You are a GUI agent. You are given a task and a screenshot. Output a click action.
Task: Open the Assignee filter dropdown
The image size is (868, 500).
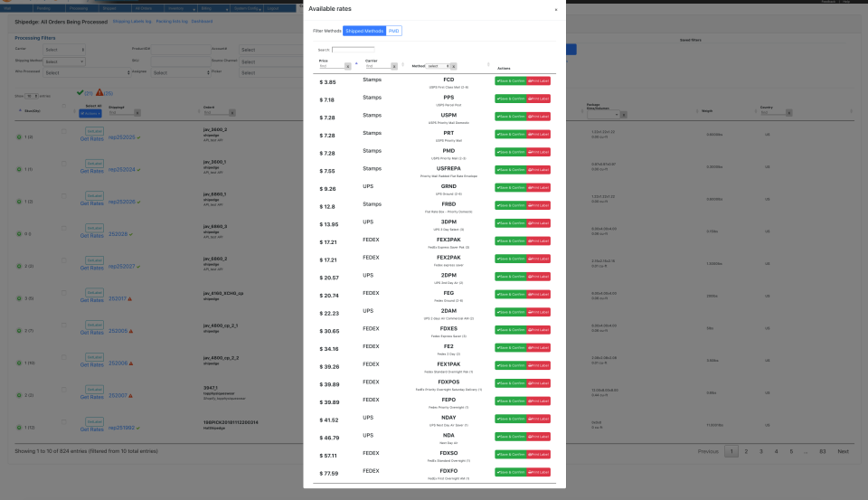click(181, 72)
